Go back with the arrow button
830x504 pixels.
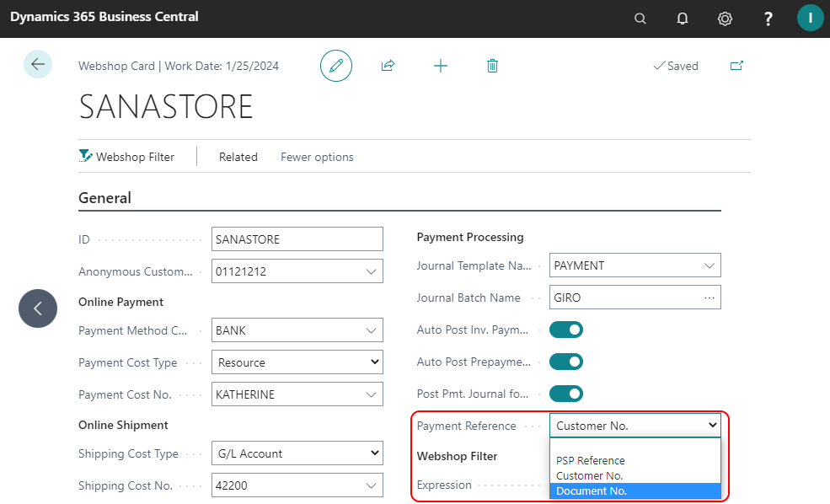click(x=38, y=64)
